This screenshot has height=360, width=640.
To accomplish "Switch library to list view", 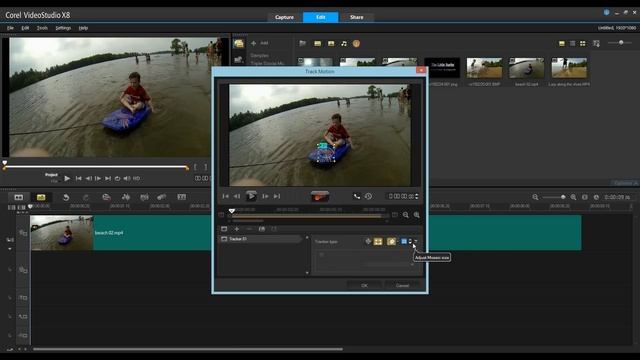I will pyautogui.click(x=572, y=43).
